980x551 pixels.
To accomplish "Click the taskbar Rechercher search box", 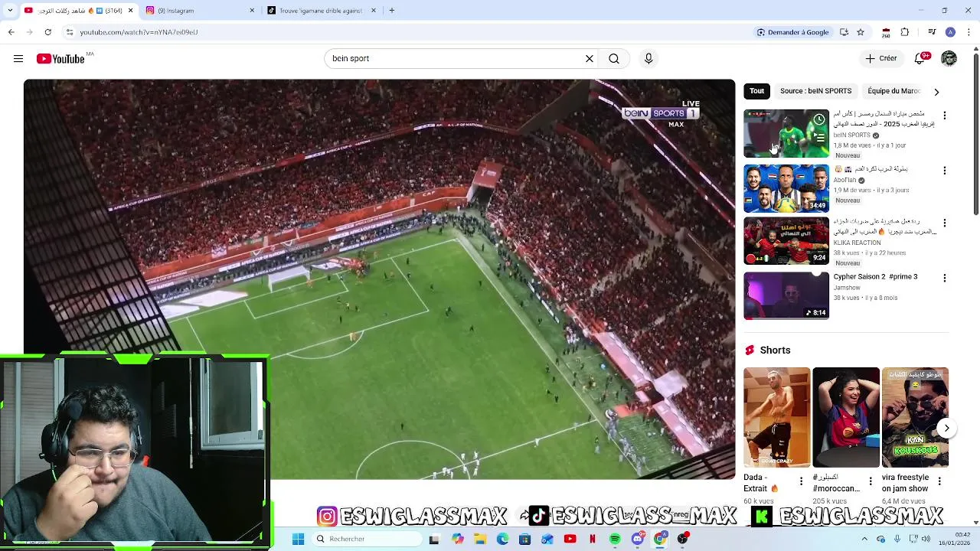I will point(367,539).
